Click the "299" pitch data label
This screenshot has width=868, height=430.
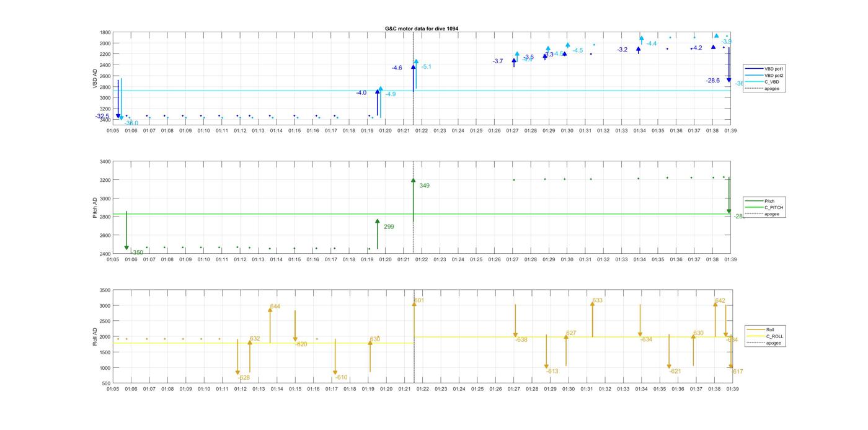(389, 226)
